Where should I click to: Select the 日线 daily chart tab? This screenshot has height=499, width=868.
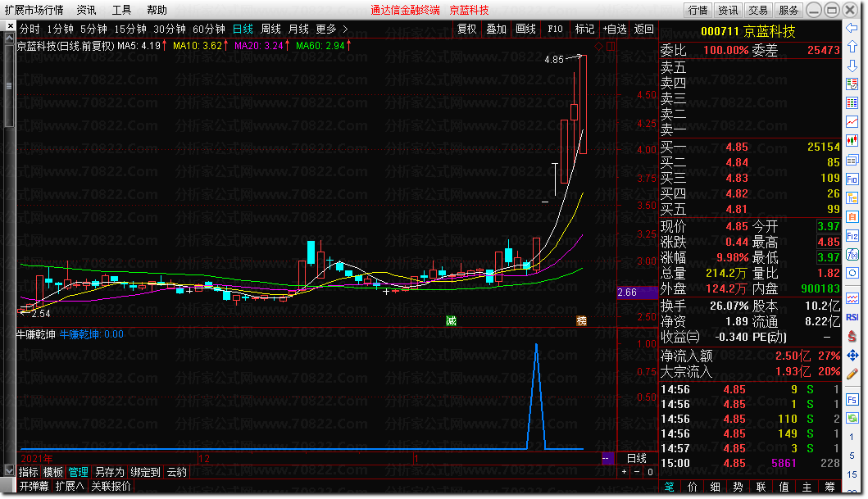coord(243,29)
